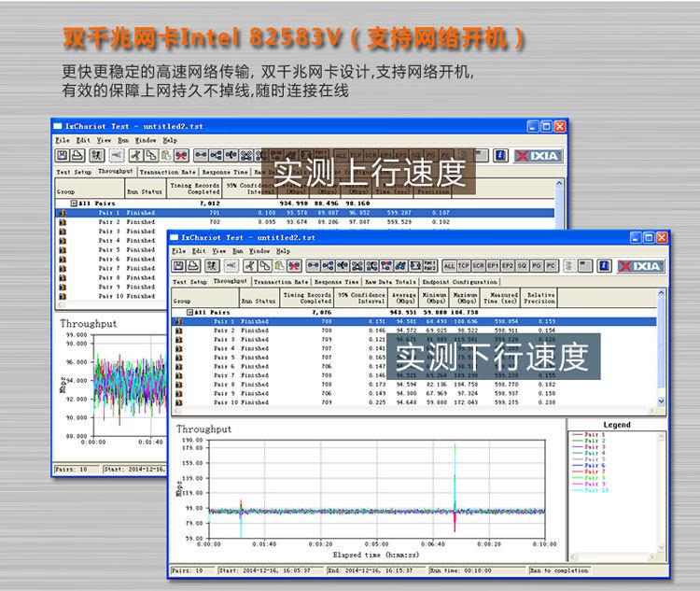
Task: Toggle SQ filter button in front window
Action: (x=522, y=266)
